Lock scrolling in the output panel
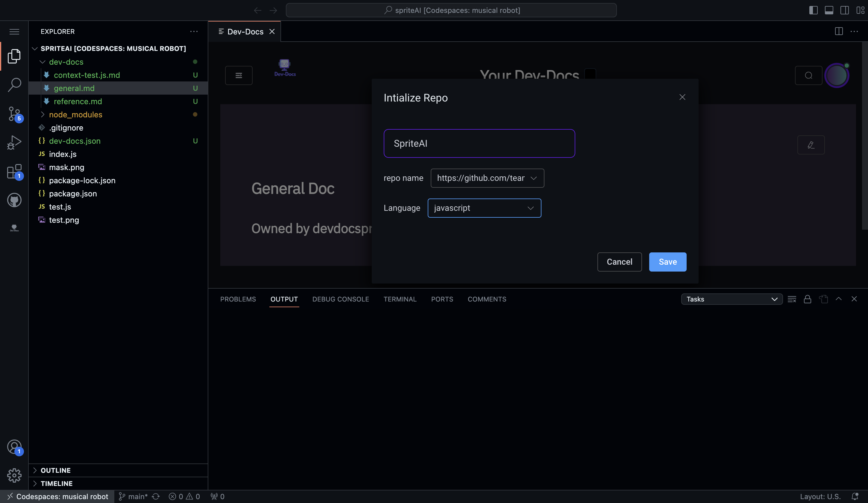Image resolution: width=868 pixels, height=503 pixels. tap(808, 299)
